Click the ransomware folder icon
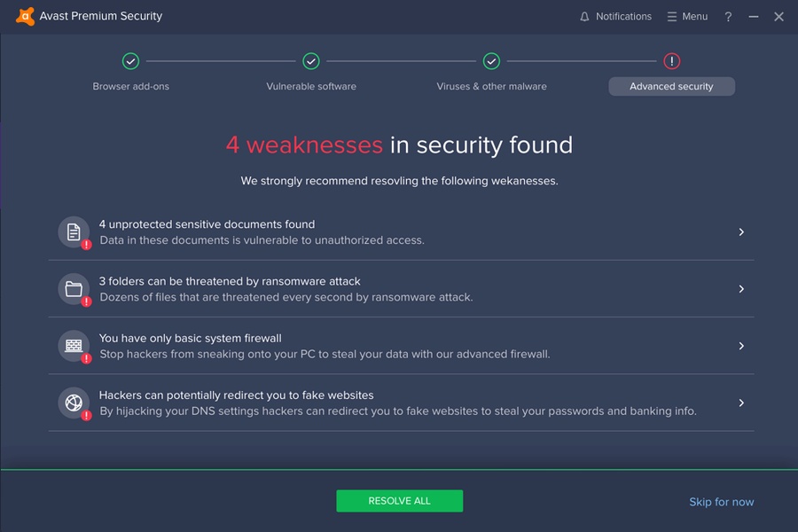 click(74, 289)
